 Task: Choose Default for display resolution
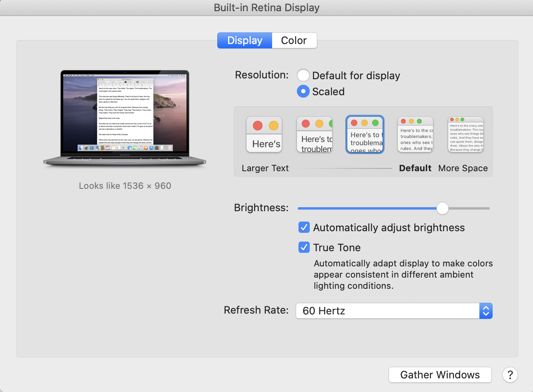pyautogui.click(x=303, y=75)
